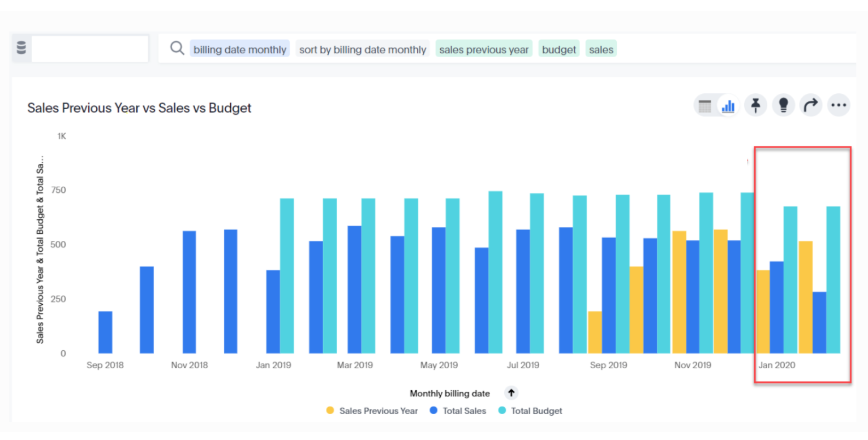Screen dimensions: 868x440
Task: Click the data source input field
Action: pos(89,49)
